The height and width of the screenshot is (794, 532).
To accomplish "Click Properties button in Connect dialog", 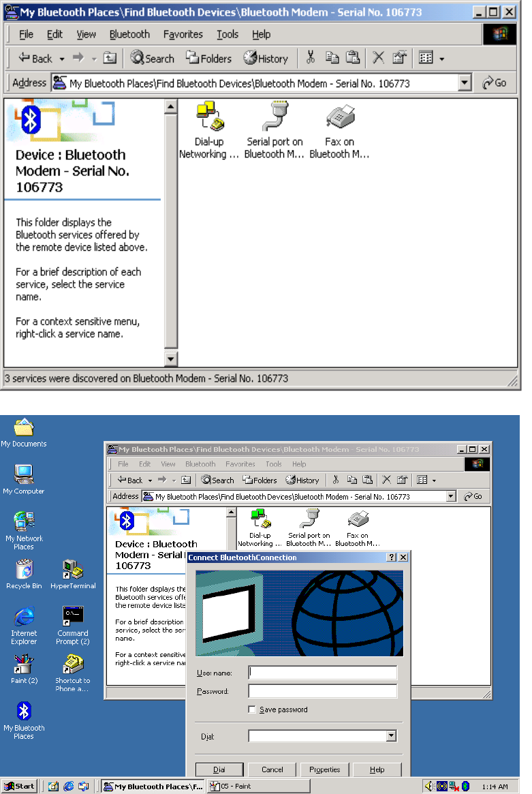I will pyautogui.click(x=324, y=769).
